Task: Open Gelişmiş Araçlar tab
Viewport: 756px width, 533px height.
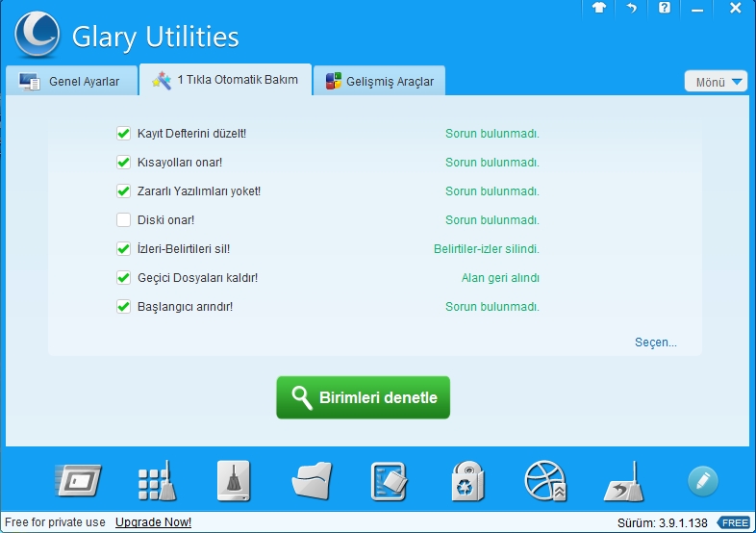Action: point(380,81)
